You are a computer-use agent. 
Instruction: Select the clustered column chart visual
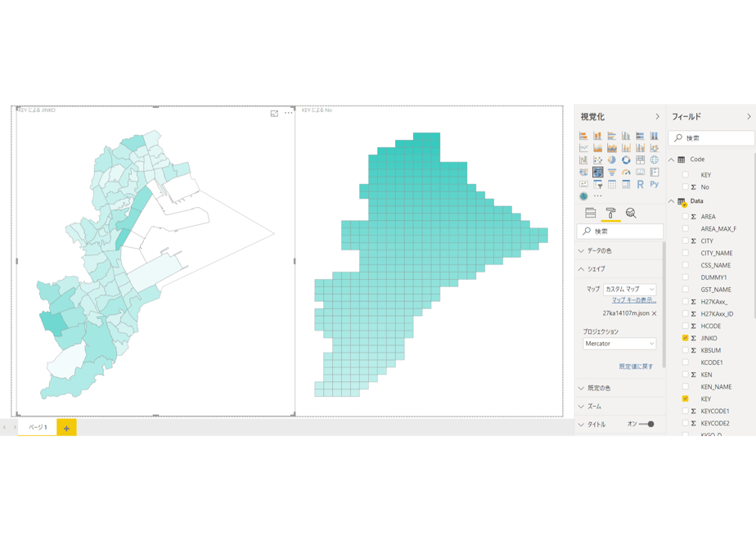click(x=626, y=136)
